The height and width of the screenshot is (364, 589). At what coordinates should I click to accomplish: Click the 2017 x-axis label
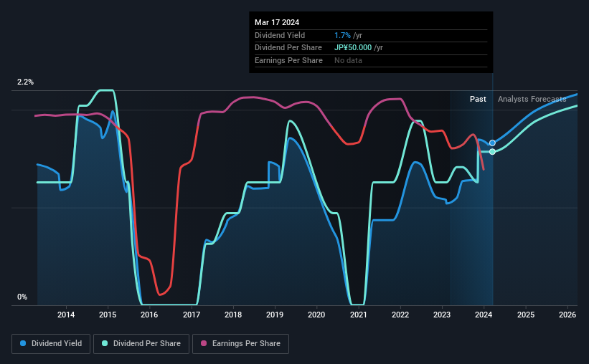click(192, 315)
